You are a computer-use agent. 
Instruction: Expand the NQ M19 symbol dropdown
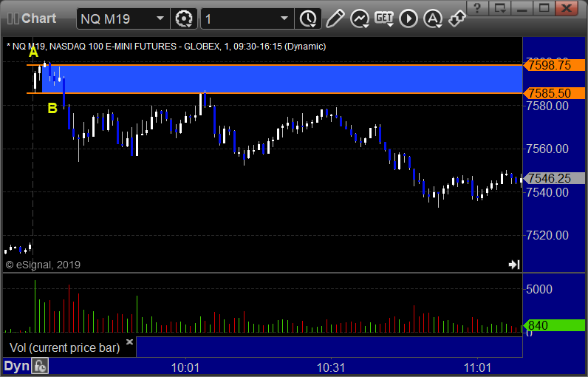(160, 18)
